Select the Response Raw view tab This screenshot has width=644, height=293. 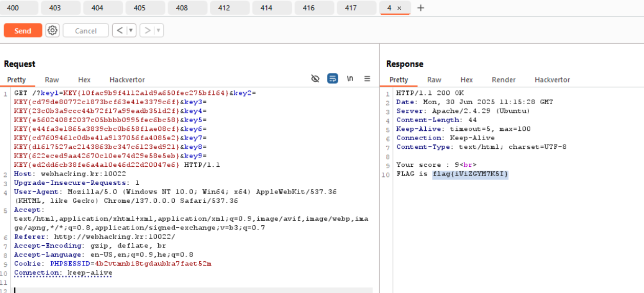(x=434, y=80)
